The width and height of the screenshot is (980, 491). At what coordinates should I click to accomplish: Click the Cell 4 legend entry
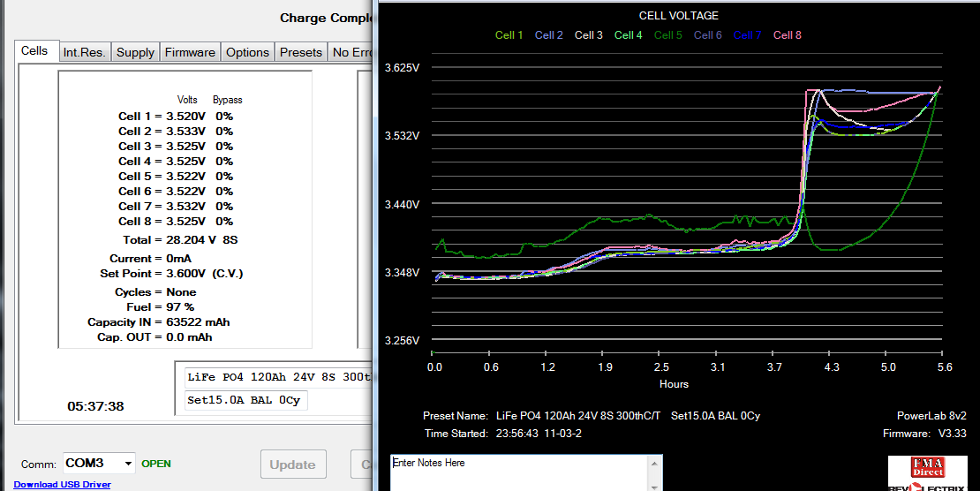(628, 35)
